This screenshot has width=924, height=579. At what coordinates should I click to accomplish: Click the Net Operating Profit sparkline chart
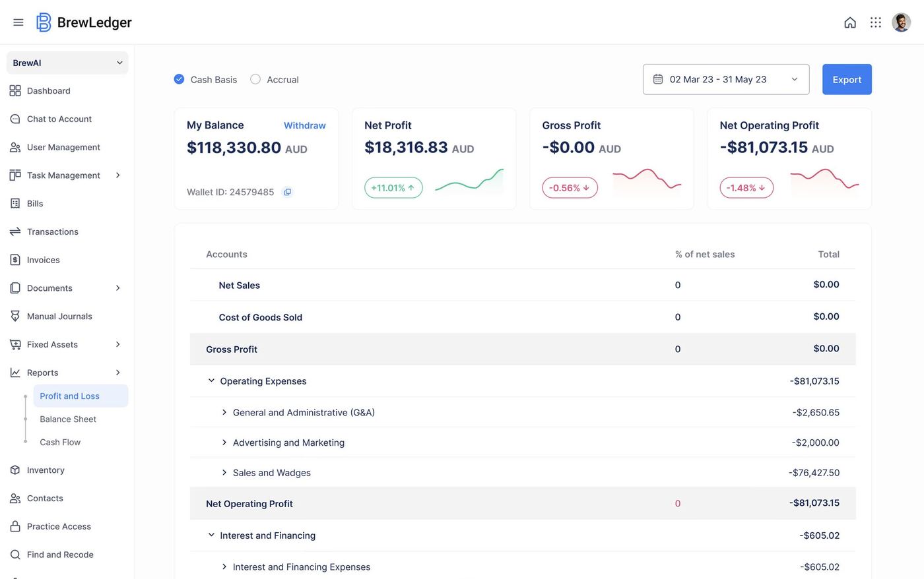click(824, 180)
